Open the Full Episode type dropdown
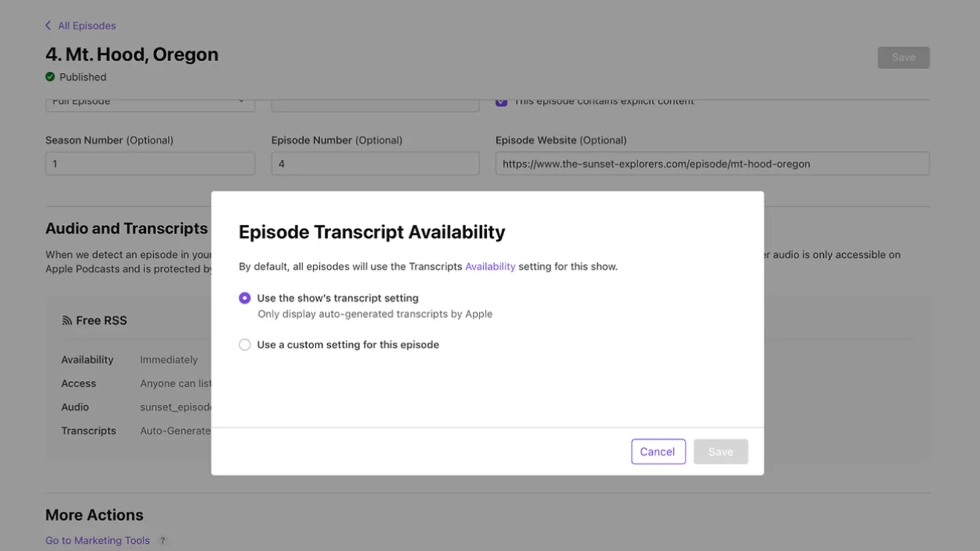This screenshot has width=980, height=551. tap(150, 104)
